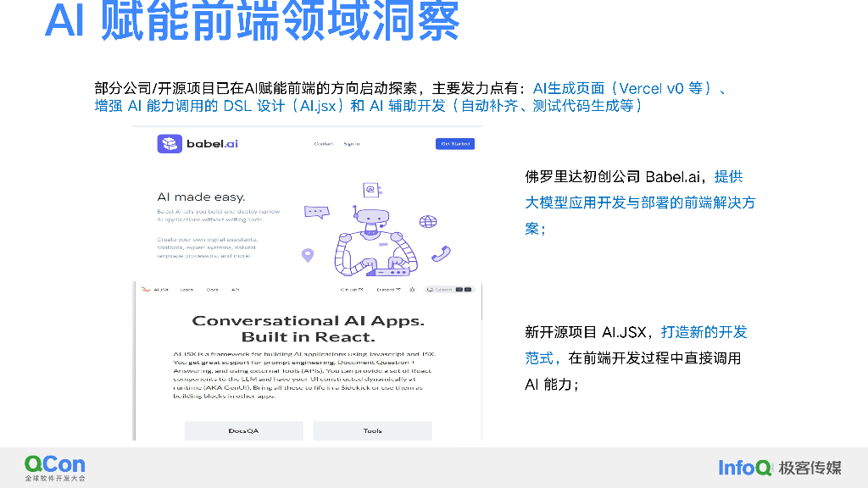Click the slide title 'AI 赋能前端领域洞察'
Screen dimensions: 868x488
click(253, 21)
